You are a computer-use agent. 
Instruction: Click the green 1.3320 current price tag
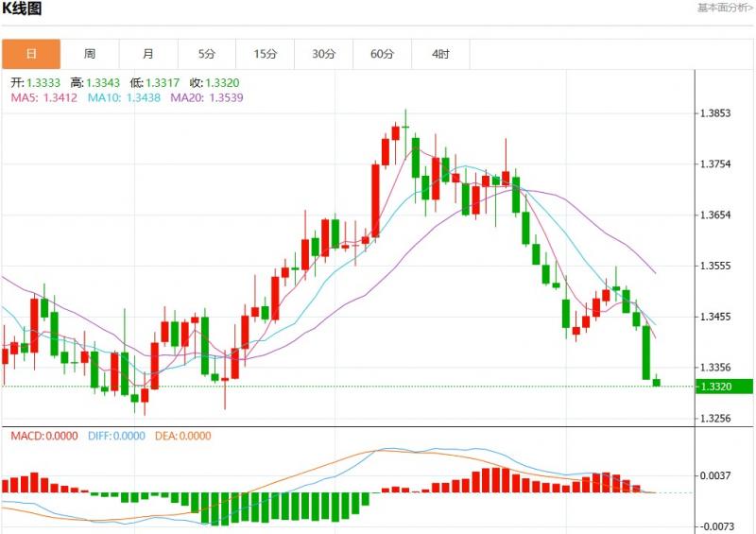click(724, 386)
